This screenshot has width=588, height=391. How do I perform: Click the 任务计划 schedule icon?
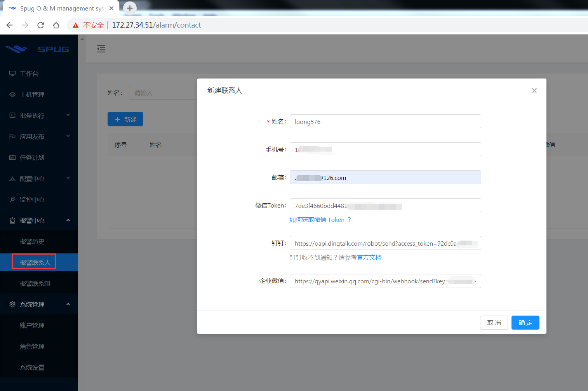pos(12,157)
